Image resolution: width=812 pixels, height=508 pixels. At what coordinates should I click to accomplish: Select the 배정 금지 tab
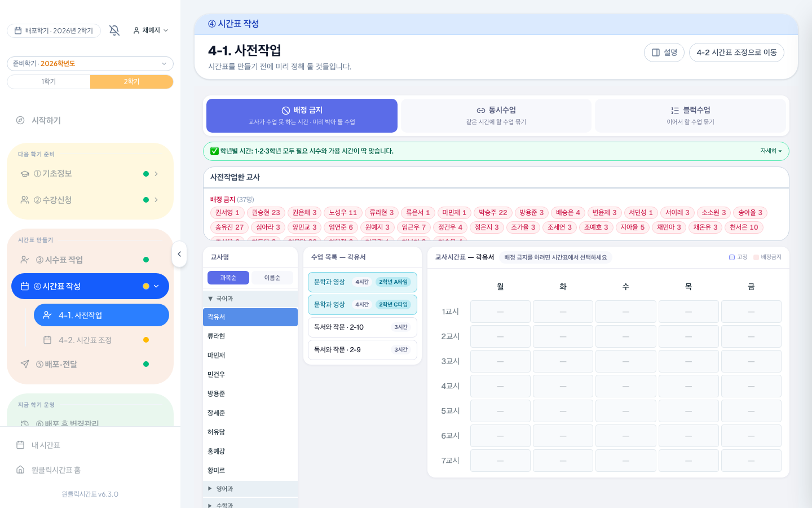point(302,116)
